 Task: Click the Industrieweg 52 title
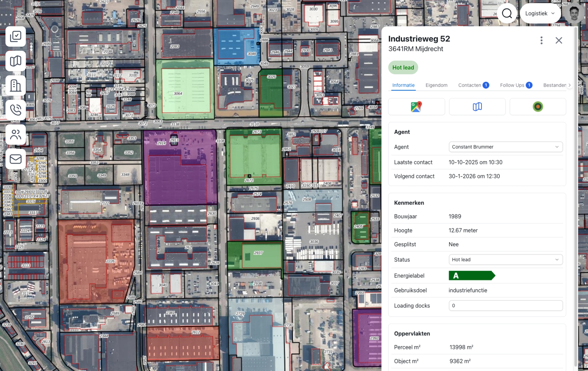click(x=419, y=39)
